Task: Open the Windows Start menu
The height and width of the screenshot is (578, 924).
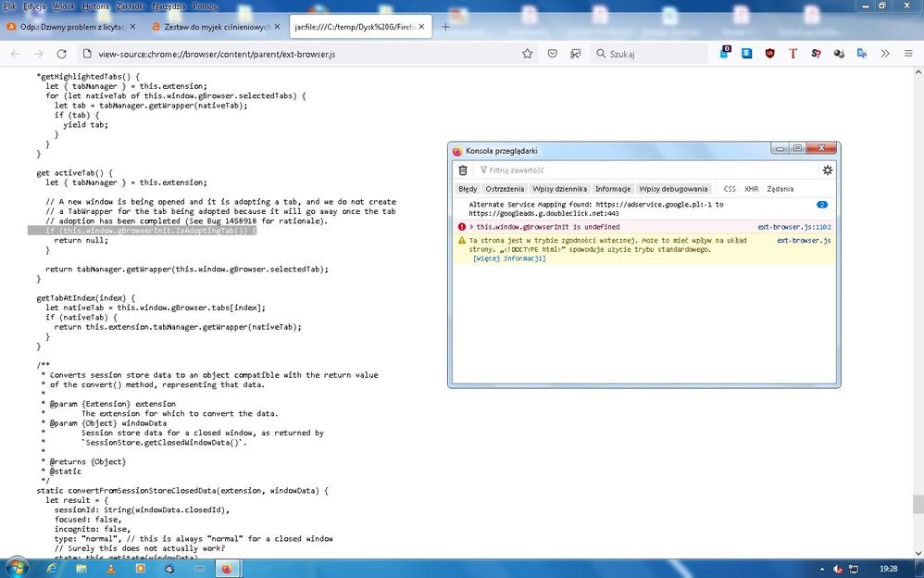Action: (x=16, y=568)
